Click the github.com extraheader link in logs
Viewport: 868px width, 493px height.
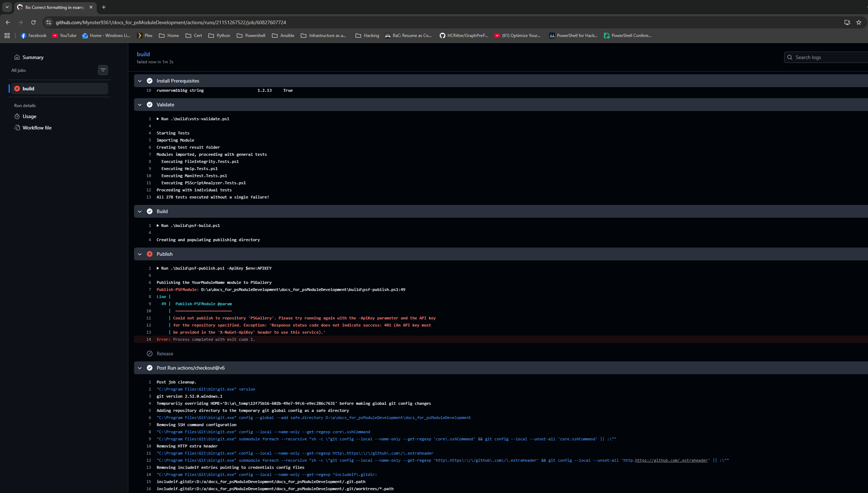[x=671, y=460]
